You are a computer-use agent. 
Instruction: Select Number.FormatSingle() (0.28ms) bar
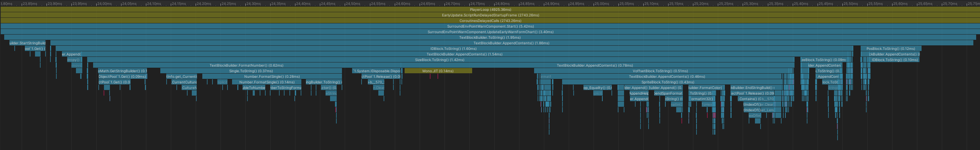coord(272,76)
